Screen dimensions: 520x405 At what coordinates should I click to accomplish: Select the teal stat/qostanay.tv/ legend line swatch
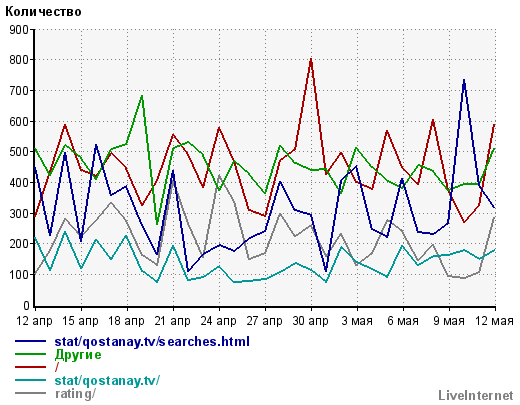point(30,380)
